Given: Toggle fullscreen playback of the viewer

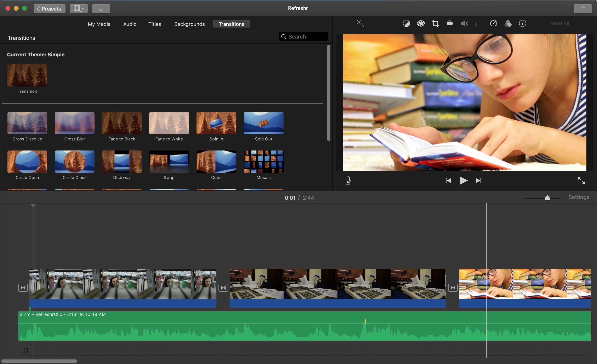Looking at the screenshot, I should tap(581, 181).
